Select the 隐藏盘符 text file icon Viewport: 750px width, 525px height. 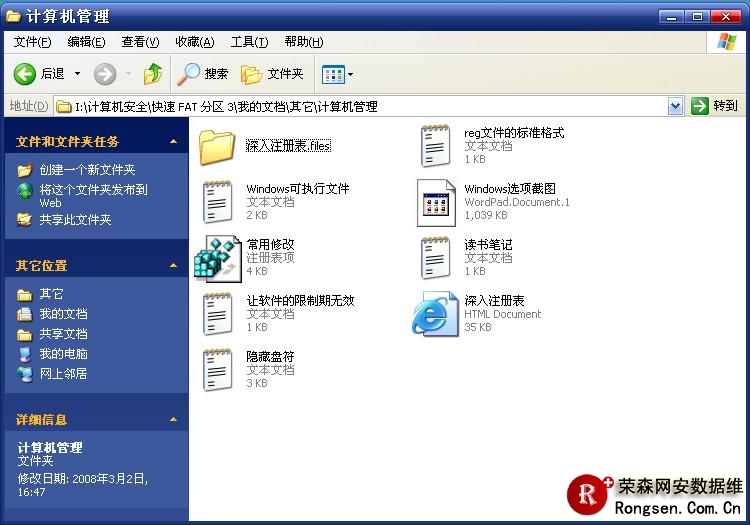coord(216,370)
